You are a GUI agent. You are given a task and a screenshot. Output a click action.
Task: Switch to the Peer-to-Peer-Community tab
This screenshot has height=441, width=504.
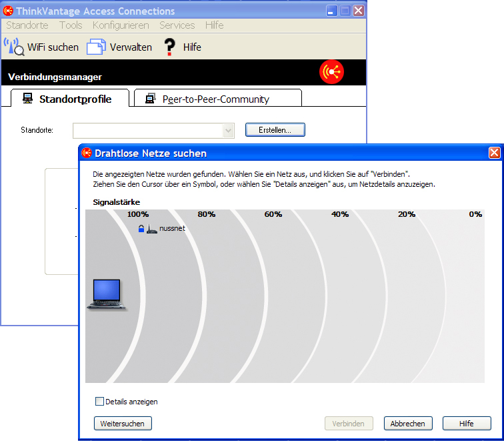point(218,98)
